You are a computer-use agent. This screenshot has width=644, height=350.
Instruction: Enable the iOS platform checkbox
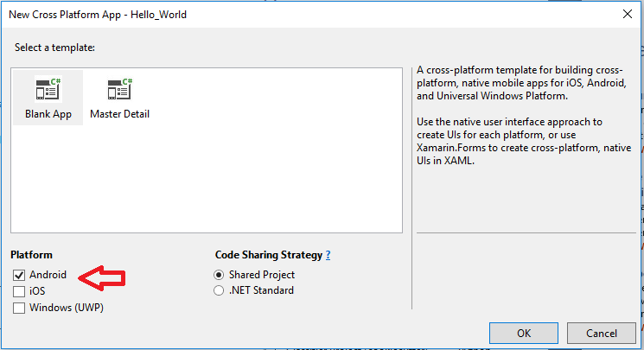pyautogui.click(x=19, y=291)
